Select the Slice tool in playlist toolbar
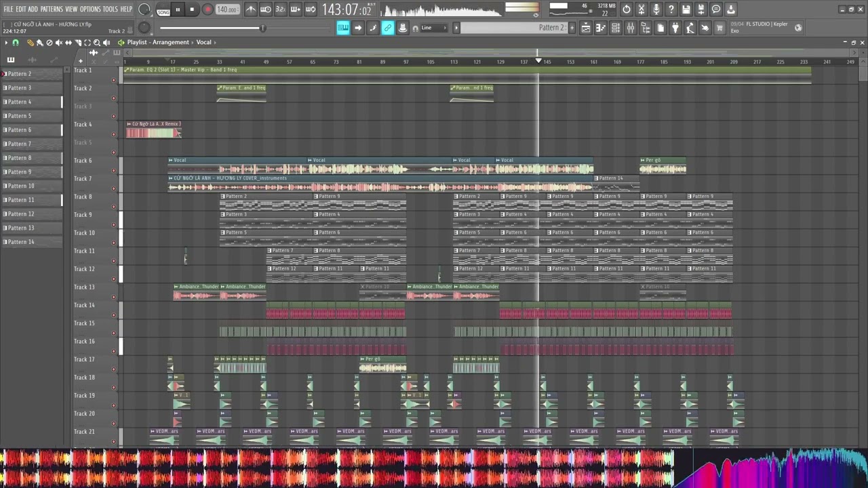The height and width of the screenshot is (488, 868). tap(77, 43)
